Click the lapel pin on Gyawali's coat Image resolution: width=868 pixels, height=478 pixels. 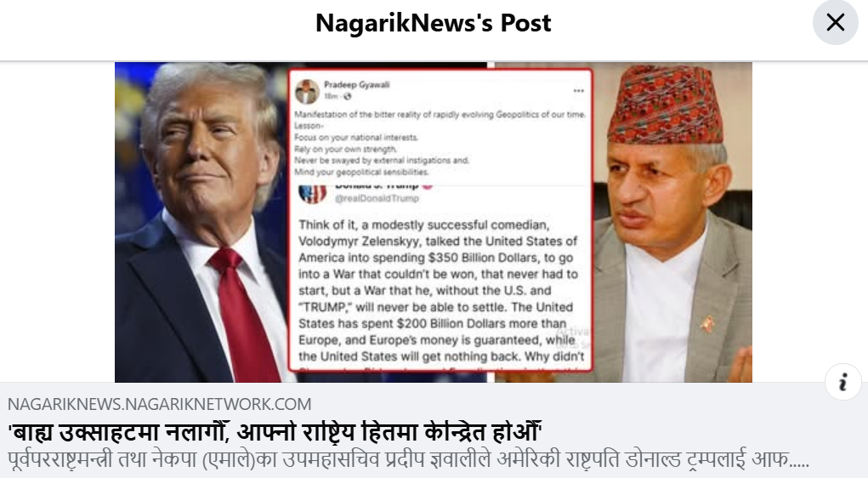click(x=706, y=324)
